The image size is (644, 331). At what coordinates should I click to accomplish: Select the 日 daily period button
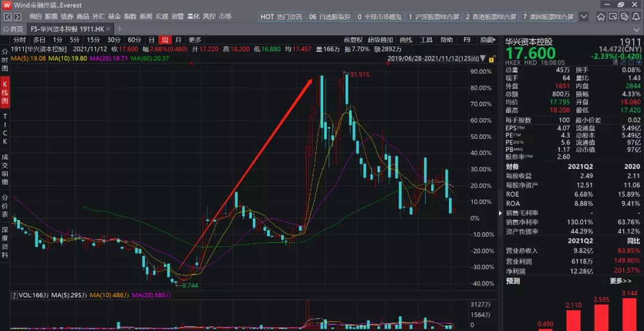pos(151,40)
